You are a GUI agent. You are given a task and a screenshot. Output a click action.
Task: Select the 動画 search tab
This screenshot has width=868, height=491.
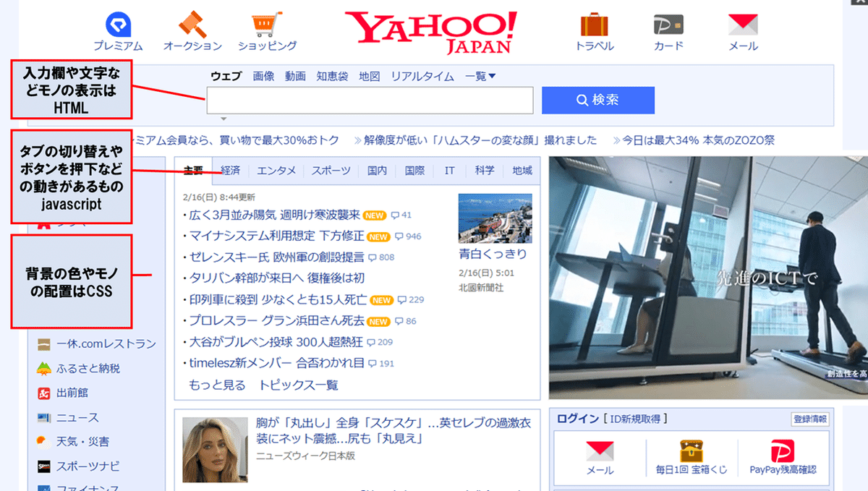pos(295,76)
